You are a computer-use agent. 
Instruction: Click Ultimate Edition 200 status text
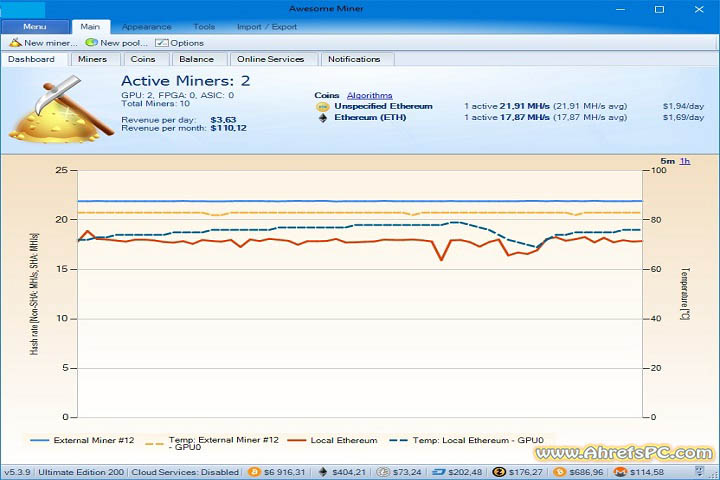click(x=81, y=472)
